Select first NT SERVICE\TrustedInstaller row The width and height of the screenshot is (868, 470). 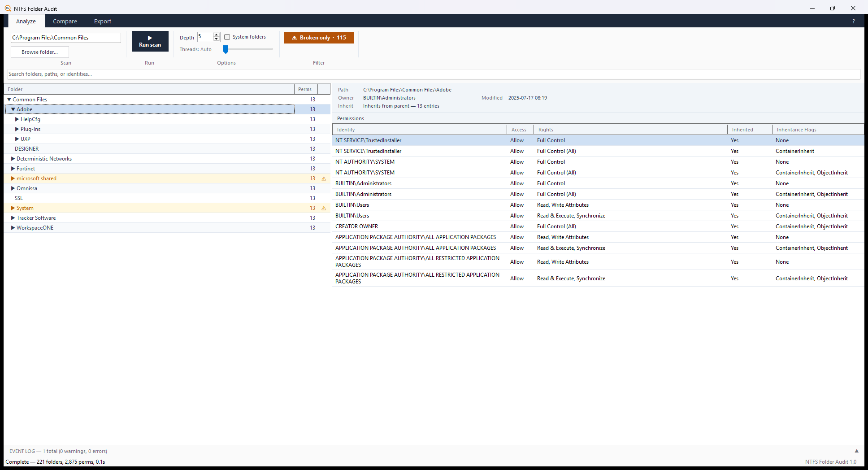click(598, 140)
